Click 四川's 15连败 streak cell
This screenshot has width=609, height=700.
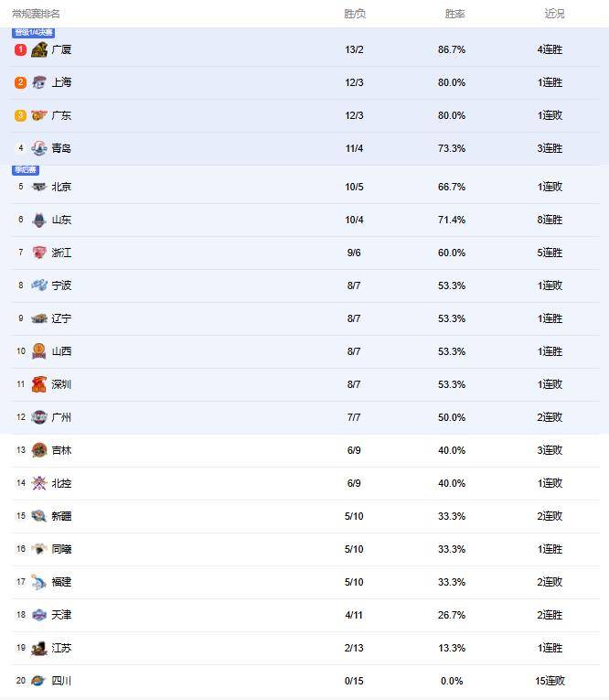click(x=550, y=681)
